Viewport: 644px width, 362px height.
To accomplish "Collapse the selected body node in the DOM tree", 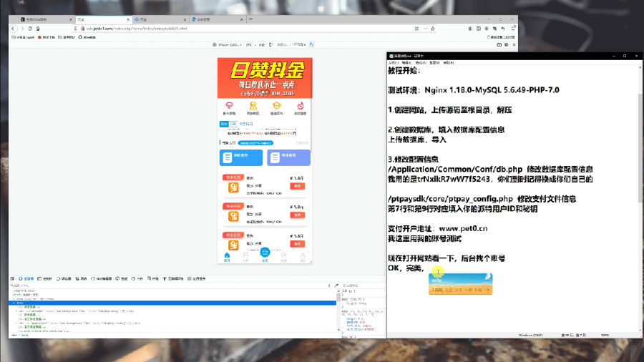I will click(x=14, y=303).
